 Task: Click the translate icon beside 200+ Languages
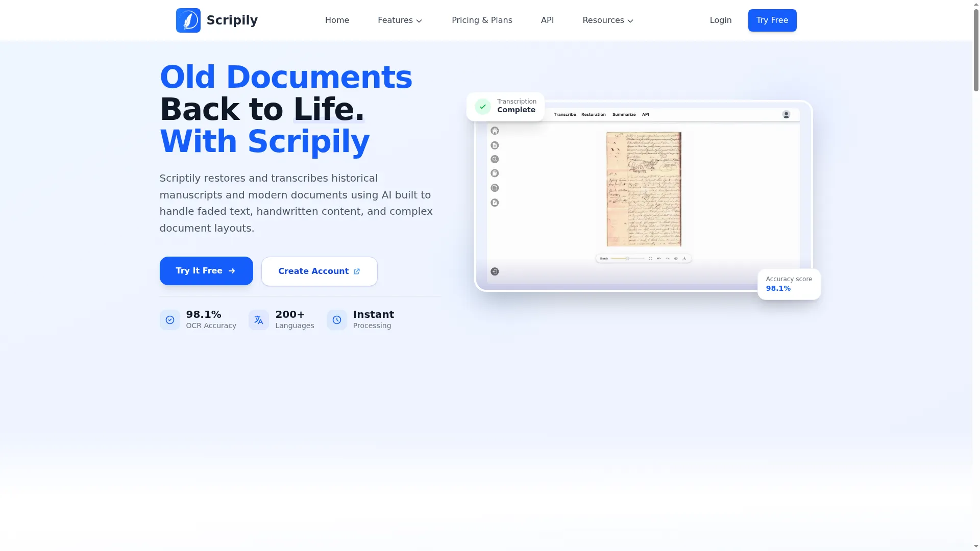tap(259, 320)
